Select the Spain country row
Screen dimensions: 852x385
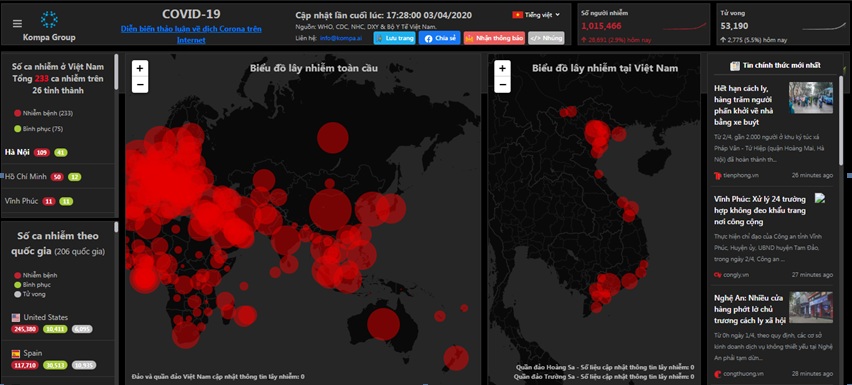[x=58, y=359]
